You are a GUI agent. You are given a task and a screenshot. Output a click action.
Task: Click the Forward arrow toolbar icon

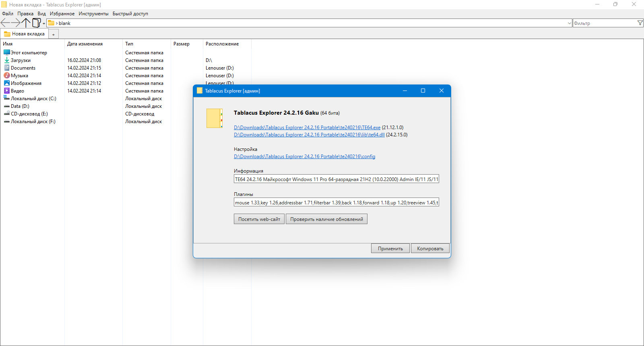(x=15, y=23)
